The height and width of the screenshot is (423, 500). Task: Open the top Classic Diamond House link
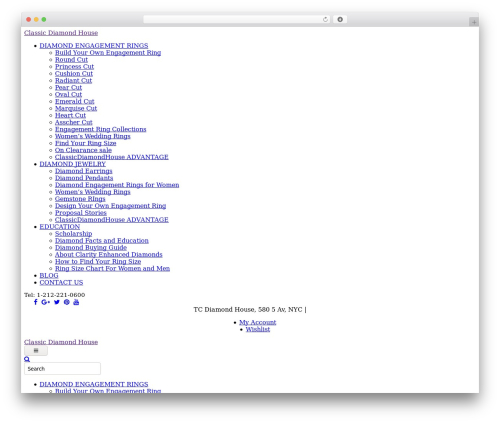point(61,33)
